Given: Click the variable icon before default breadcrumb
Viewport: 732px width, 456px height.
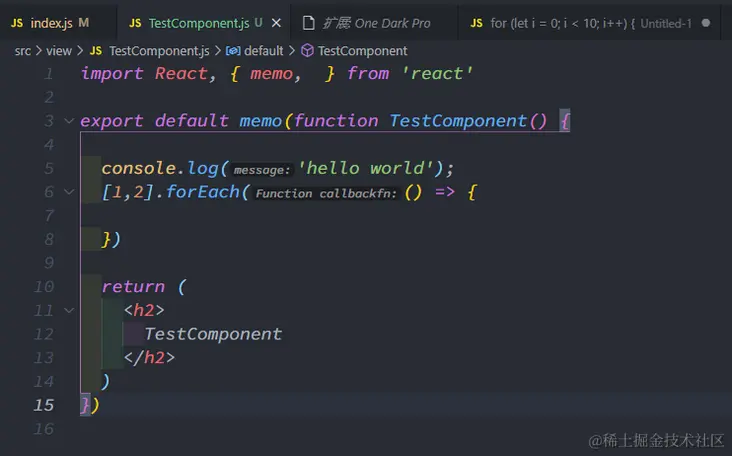Looking at the screenshot, I should 233,50.
